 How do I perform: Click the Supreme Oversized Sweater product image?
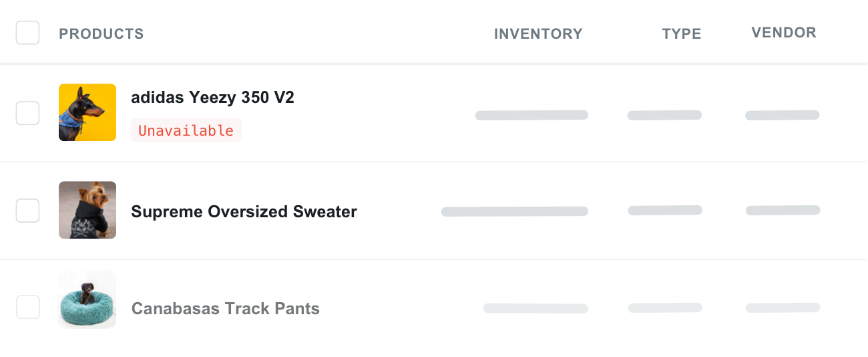pos(87,210)
